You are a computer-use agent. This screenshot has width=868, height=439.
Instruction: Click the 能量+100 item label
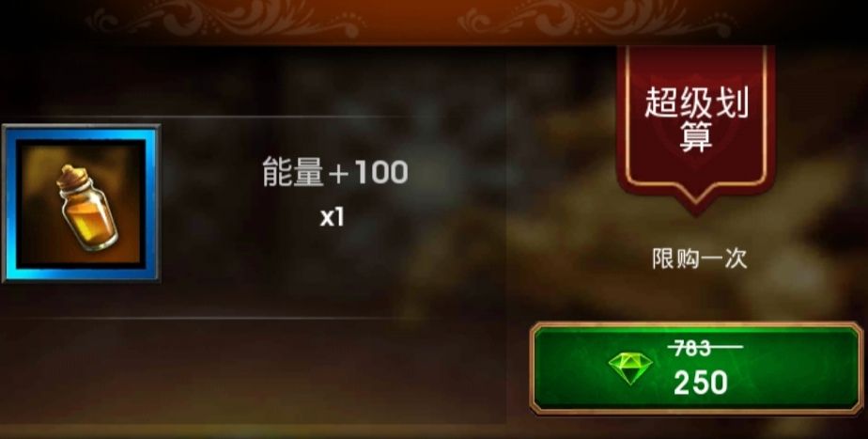pyautogui.click(x=335, y=172)
